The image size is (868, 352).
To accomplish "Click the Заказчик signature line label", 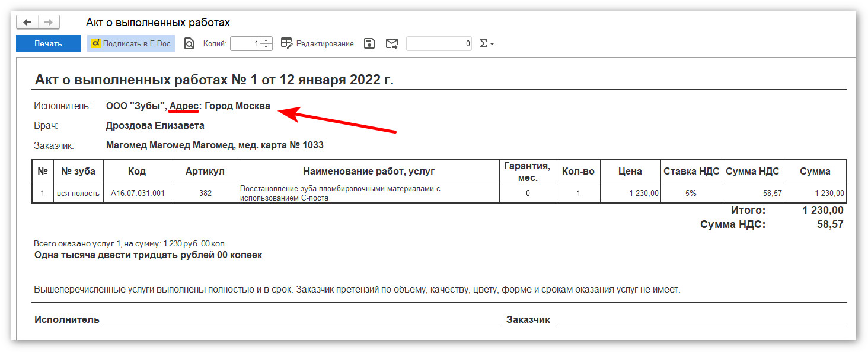I will click(x=528, y=319).
